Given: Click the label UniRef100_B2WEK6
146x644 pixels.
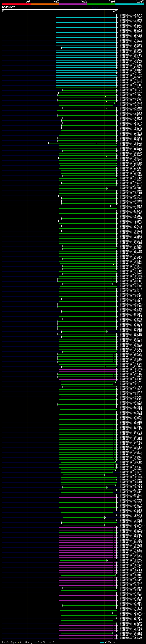Looking at the screenshot, I should tap(131, 296).
